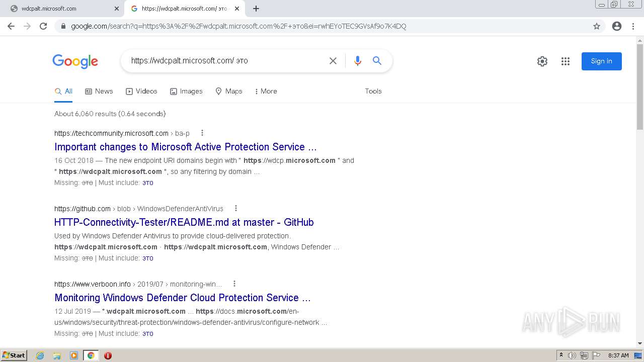
Task: Switch to the Videos results tab
Action: click(141, 92)
